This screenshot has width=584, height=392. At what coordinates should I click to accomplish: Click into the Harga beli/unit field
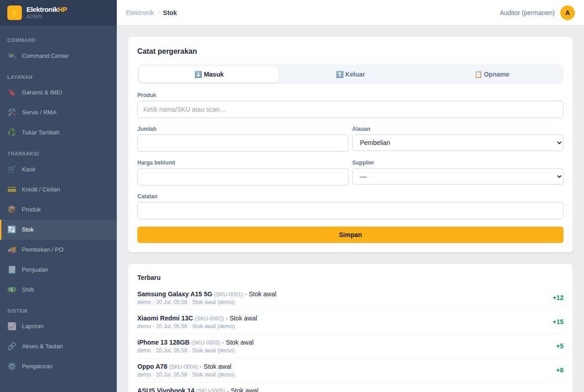coord(243,177)
